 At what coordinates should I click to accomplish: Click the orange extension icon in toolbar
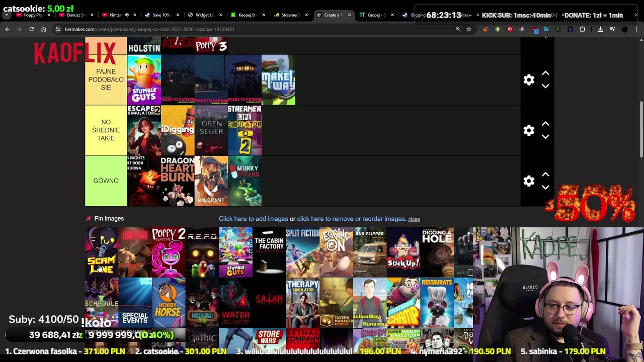[486, 29]
